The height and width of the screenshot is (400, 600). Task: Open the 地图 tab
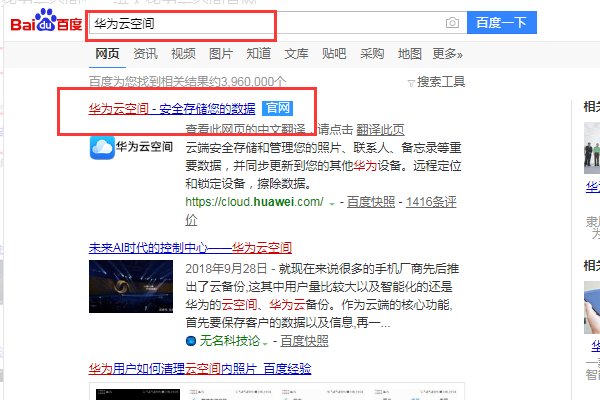[409, 54]
